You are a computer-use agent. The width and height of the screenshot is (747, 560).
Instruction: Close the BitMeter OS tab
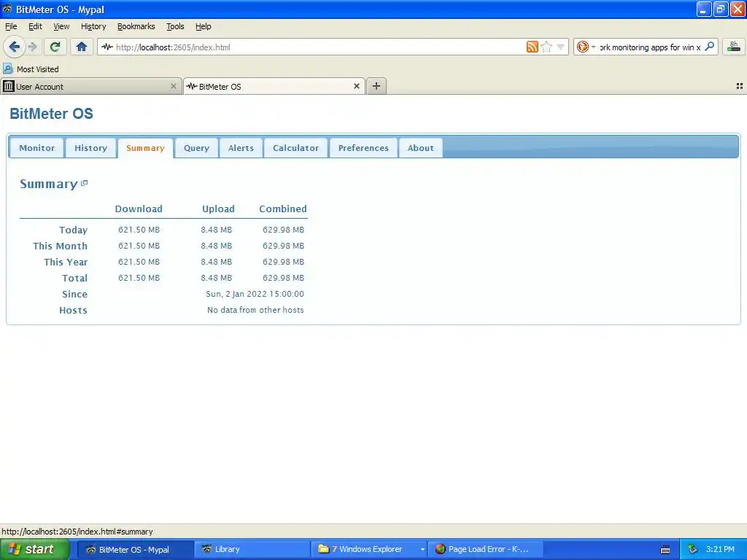coord(356,86)
